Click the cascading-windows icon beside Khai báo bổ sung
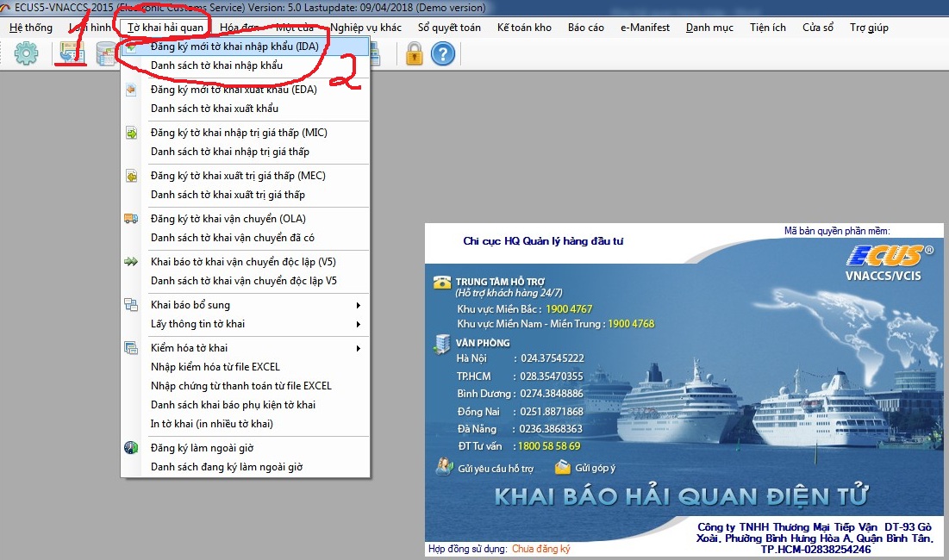The image size is (949, 560). (x=133, y=305)
